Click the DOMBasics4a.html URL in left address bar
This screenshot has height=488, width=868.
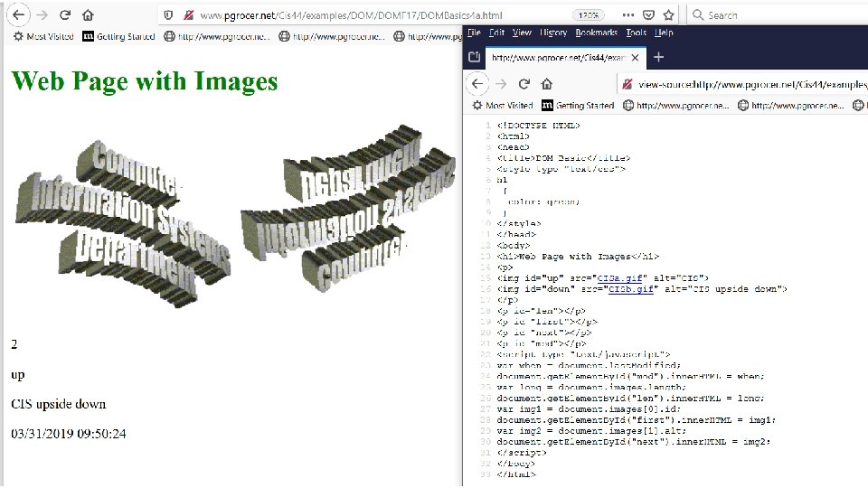point(351,15)
